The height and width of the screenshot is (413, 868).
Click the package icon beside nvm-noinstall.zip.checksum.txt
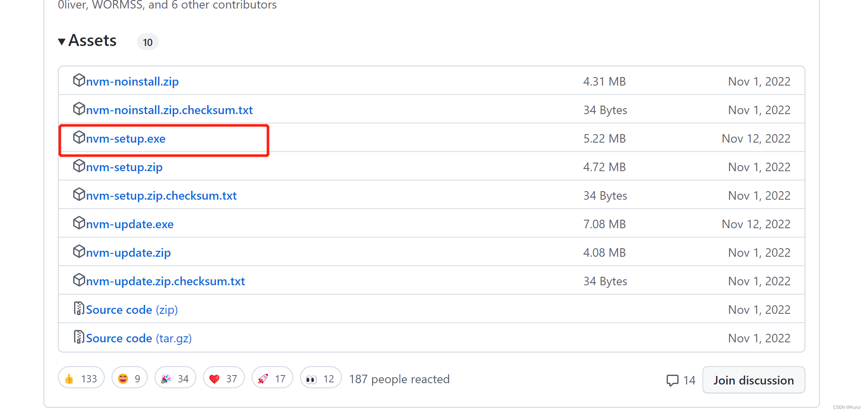coord(79,109)
